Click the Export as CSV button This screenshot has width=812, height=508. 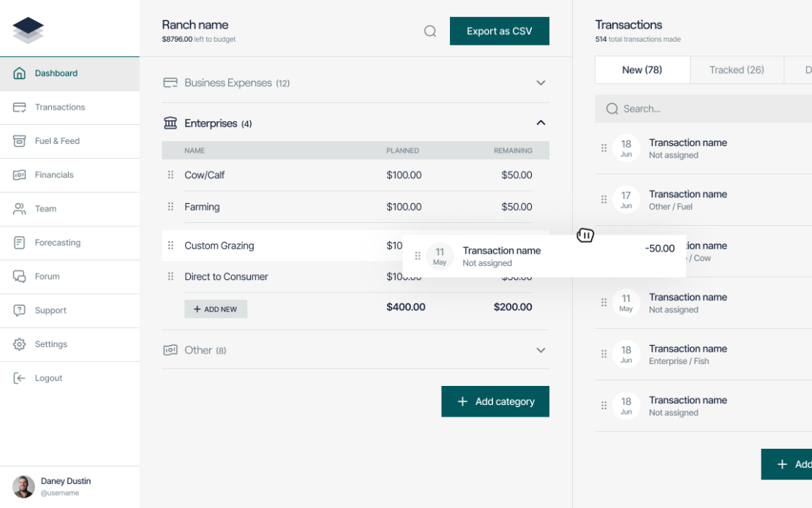point(499,31)
